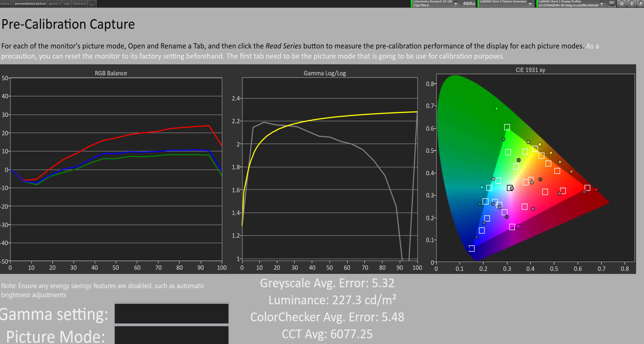
Task: Open the History 1 tab
Action: tap(6, 4)
